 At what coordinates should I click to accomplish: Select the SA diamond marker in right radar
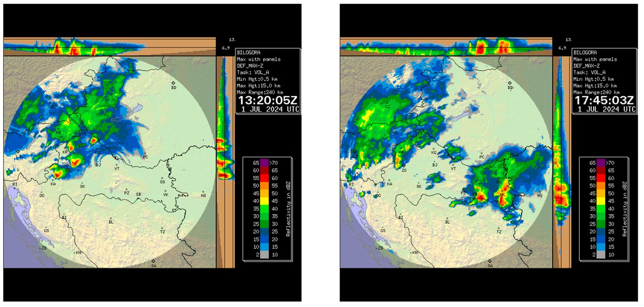pyautogui.click(x=490, y=261)
